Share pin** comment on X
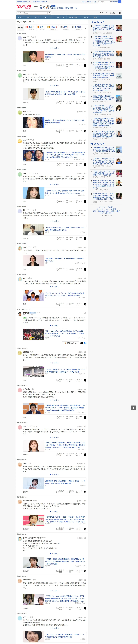The width and height of the screenshot is (138, 644). (x=85, y=304)
